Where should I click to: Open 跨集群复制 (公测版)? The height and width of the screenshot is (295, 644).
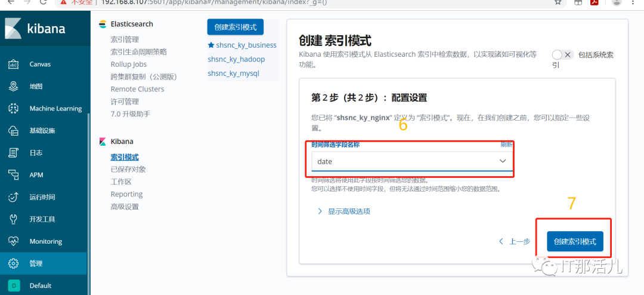pyautogui.click(x=144, y=76)
